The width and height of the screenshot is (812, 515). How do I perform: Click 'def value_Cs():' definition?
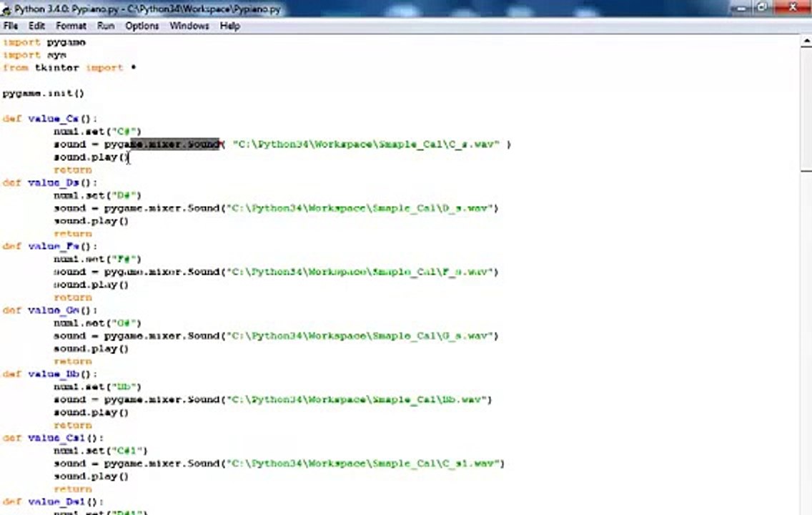coord(50,119)
